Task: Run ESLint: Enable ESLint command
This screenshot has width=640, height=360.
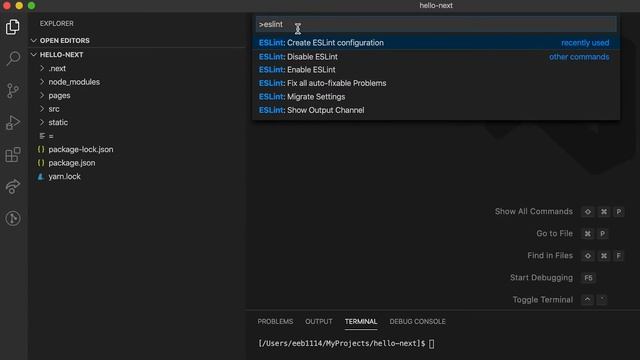Action: (436, 70)
